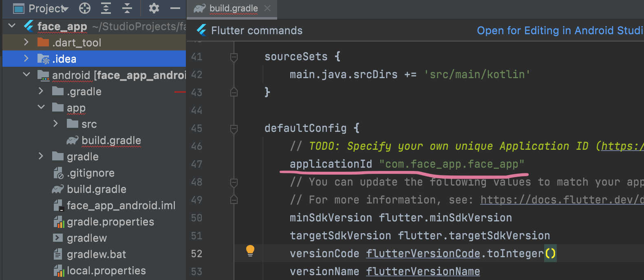
Task: Select android face_app_android module row
Action: click(x=94, y=75)
